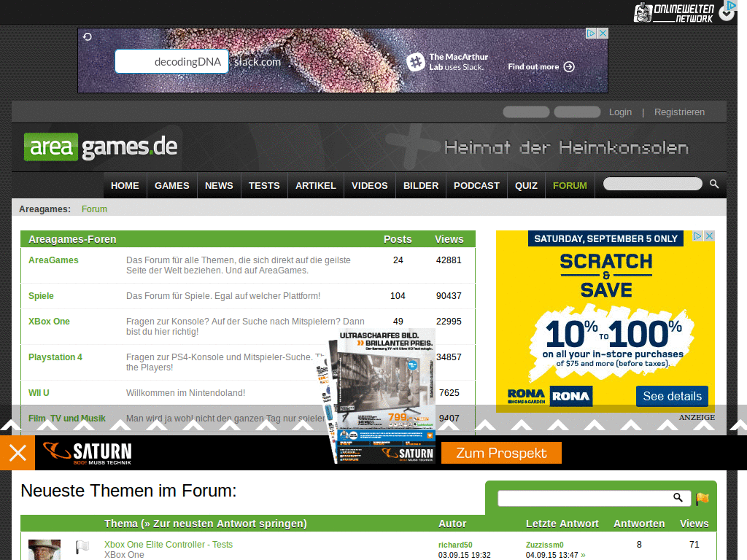The height and width of the screenshot is (560, 747).
Task: Click the reload icon on the banner ad
Action: [88, 35]
